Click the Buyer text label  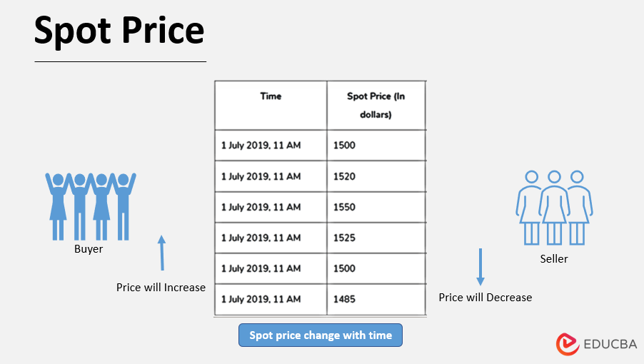(89, 250)
